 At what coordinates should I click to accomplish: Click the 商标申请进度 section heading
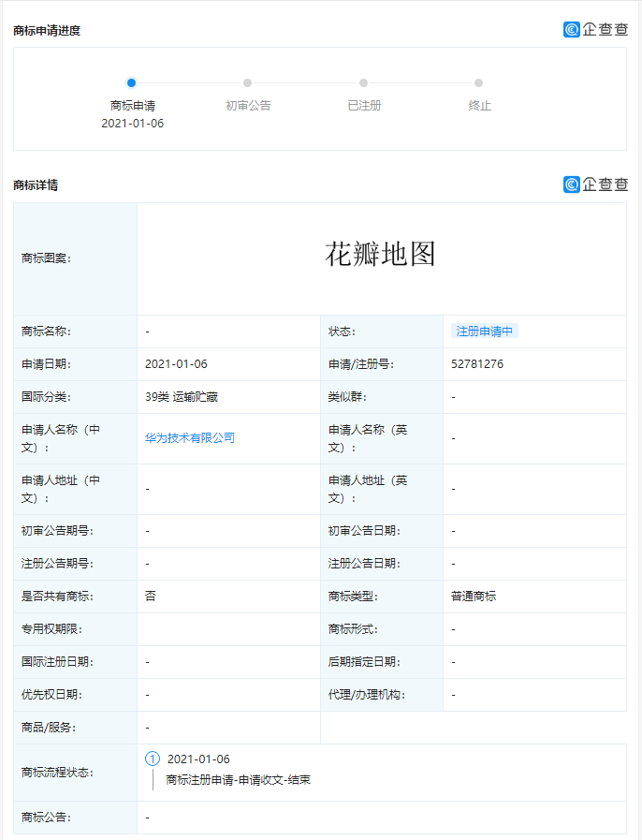[x=47, y=30]
